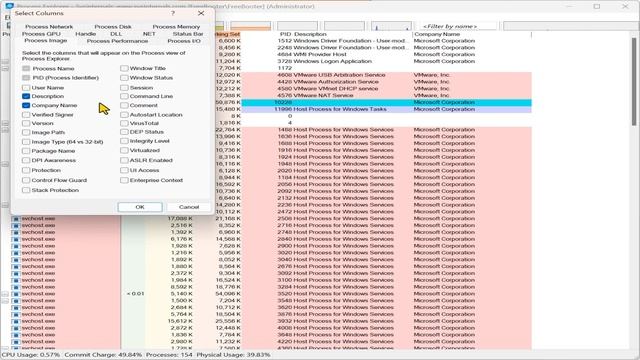Click the svchost.exe icon in PID 3932 row
Screen dimensions: 640x360
tap(16, 321)
